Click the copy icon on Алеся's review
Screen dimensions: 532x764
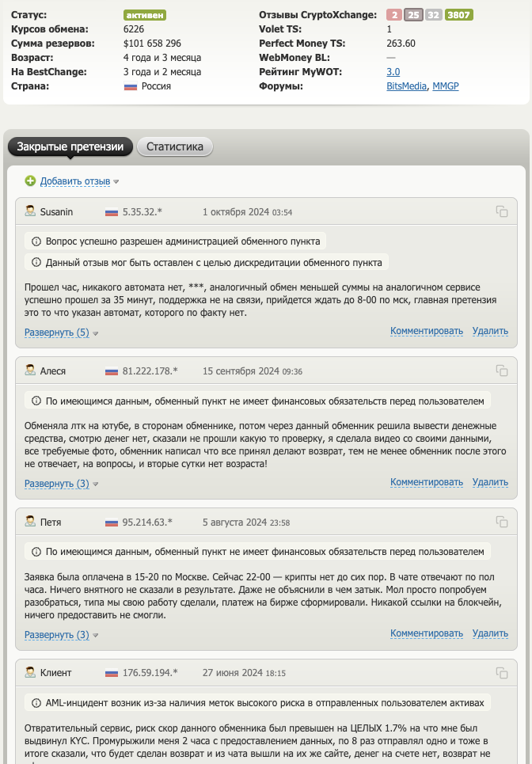tap(501, 371)
